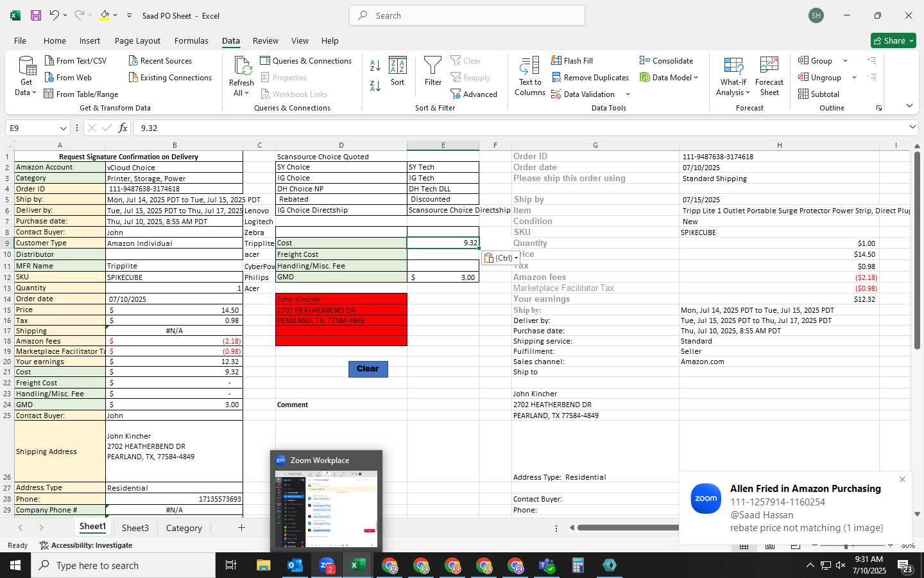Click the Save icon in title bar
This screenshot has height=578, width=924.
pyautogui.click(x=36, y=15)
